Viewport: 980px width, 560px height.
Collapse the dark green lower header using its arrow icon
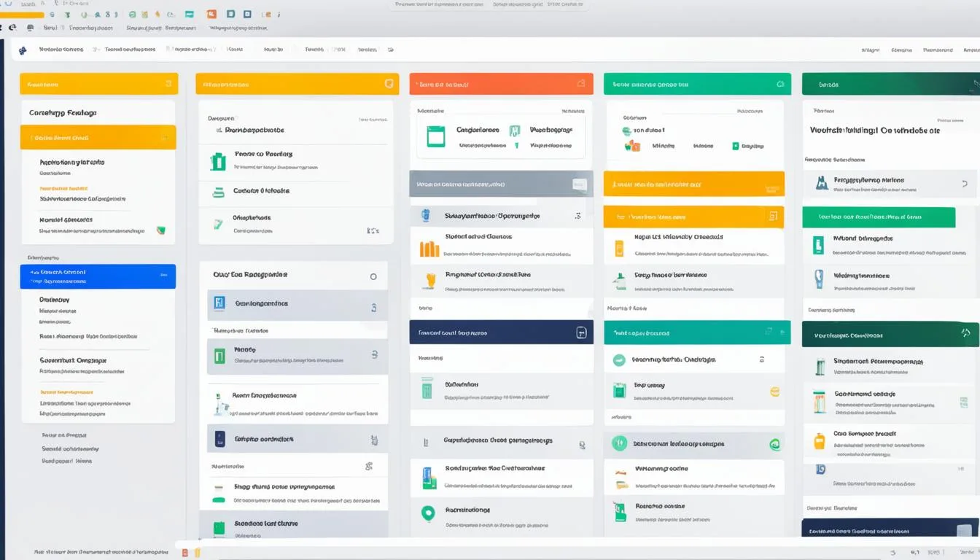coord(966,333)
